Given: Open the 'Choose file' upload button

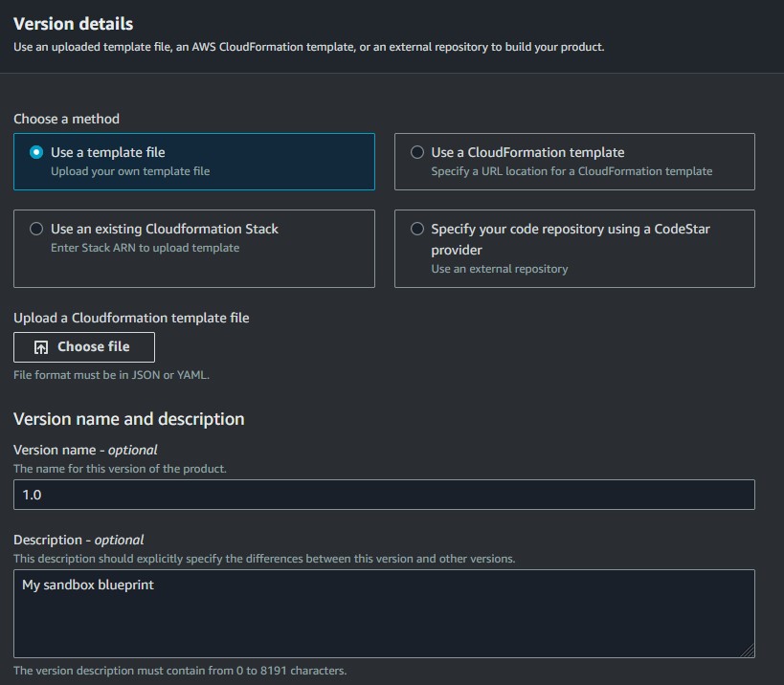Looking at the screenshot, I should click(84, 347).
